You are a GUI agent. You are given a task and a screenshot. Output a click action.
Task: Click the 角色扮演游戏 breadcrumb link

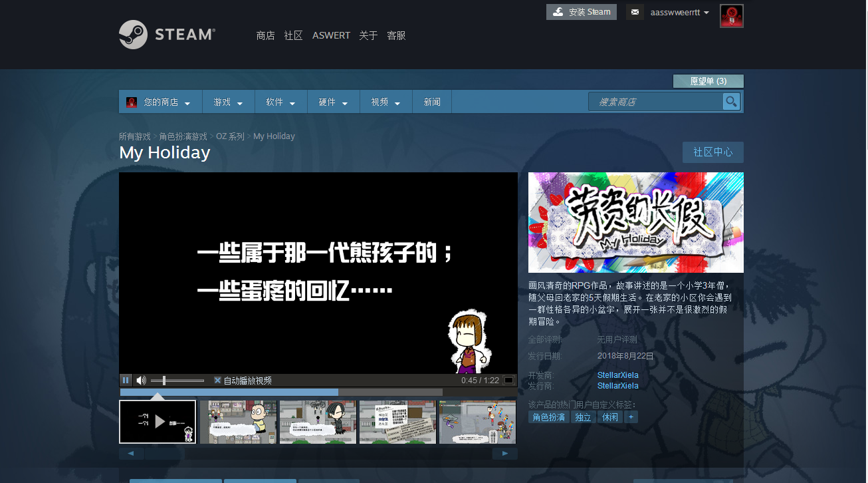(183, 136)
